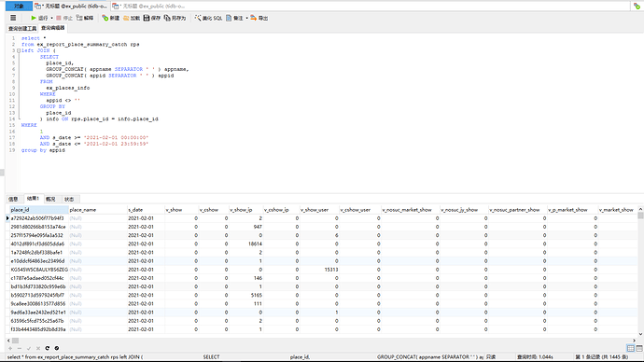Open the run button dropdown arrow
Viewport: 644px width, 362px height.
point(51,18)
